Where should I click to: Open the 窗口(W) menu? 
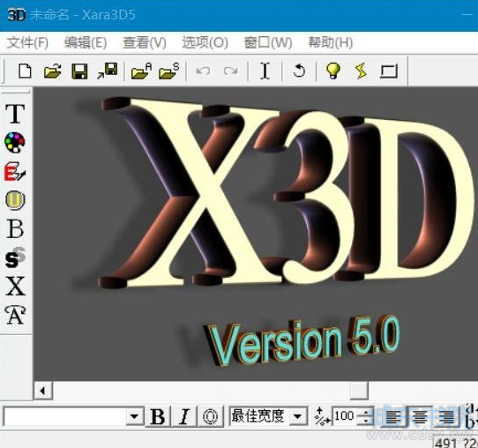[268, 42]
